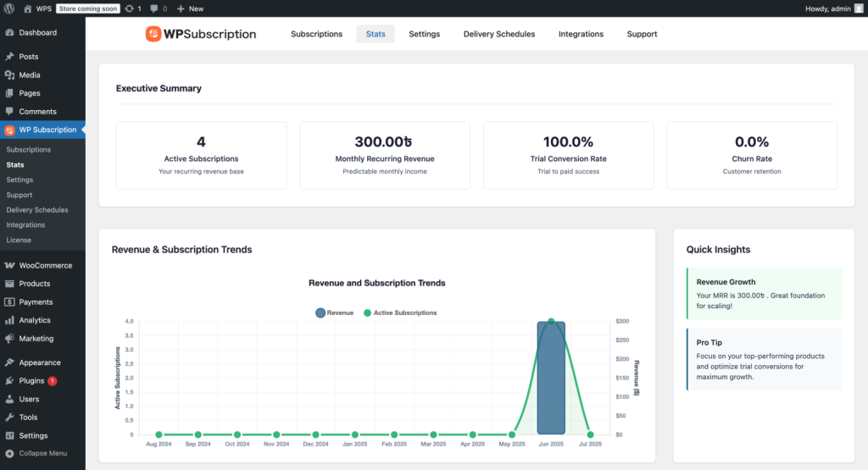Image resolution: width=868 pixels, height=470 pixels.
Task: Open the Support top tab
Action: pos(643,34)
